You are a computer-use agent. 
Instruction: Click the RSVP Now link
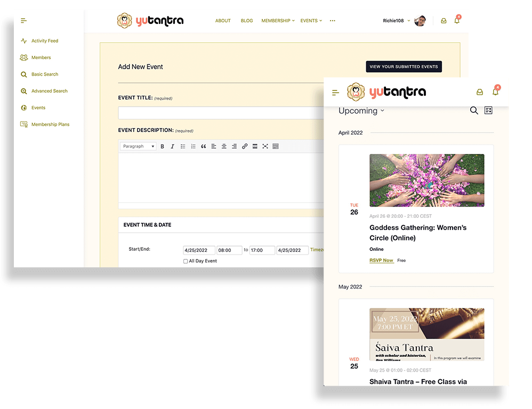click(x=381, y=260)
